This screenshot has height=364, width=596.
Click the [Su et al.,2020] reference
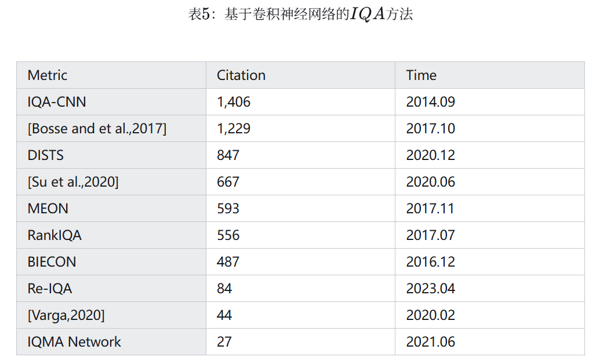(x=73, y=182)
